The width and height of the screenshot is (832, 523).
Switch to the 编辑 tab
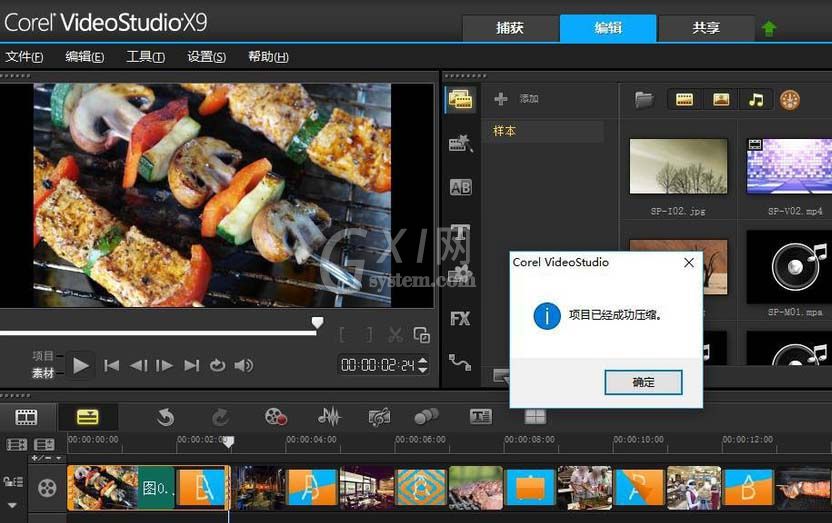[608, 28]
